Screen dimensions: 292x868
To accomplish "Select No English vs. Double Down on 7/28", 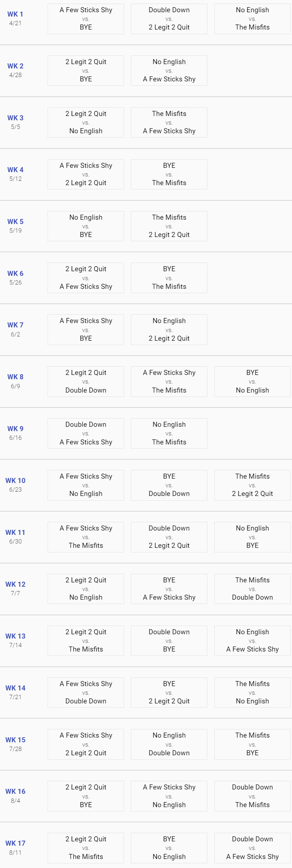I will pyautogui.click(x=169, y=744).
